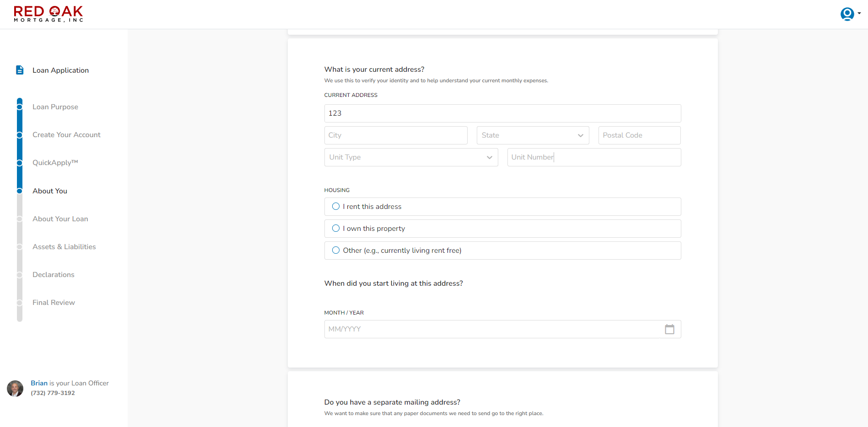The image size is (868, 427).
Task: Choose 'Other (e.g., currently living rent free)'
Action: click(x=502, y=251)
